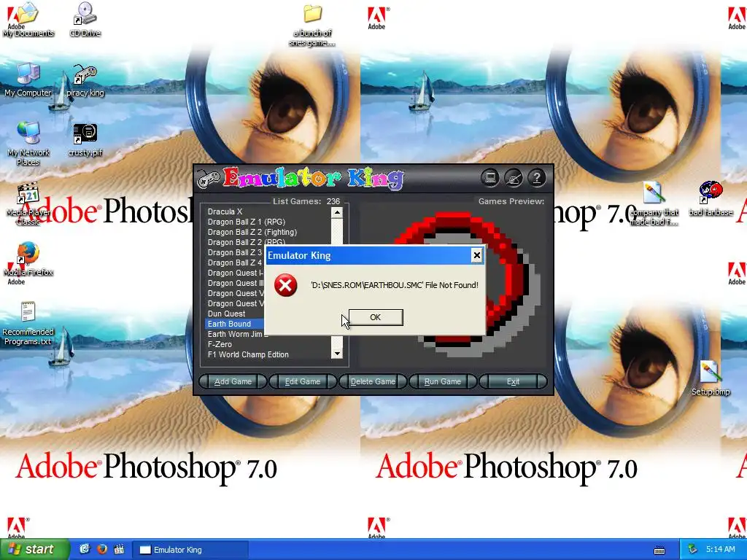Click the system tray notification icon
This screenshot has width=747, height=560.
692,550
